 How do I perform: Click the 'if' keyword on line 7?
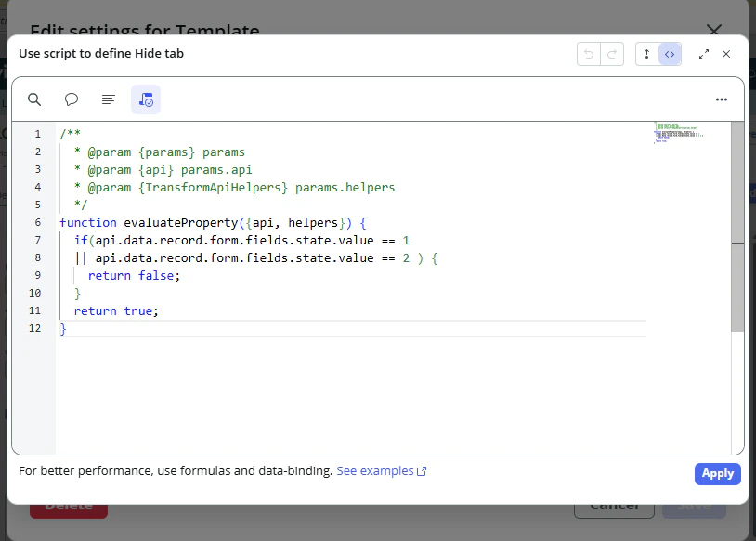81,241
